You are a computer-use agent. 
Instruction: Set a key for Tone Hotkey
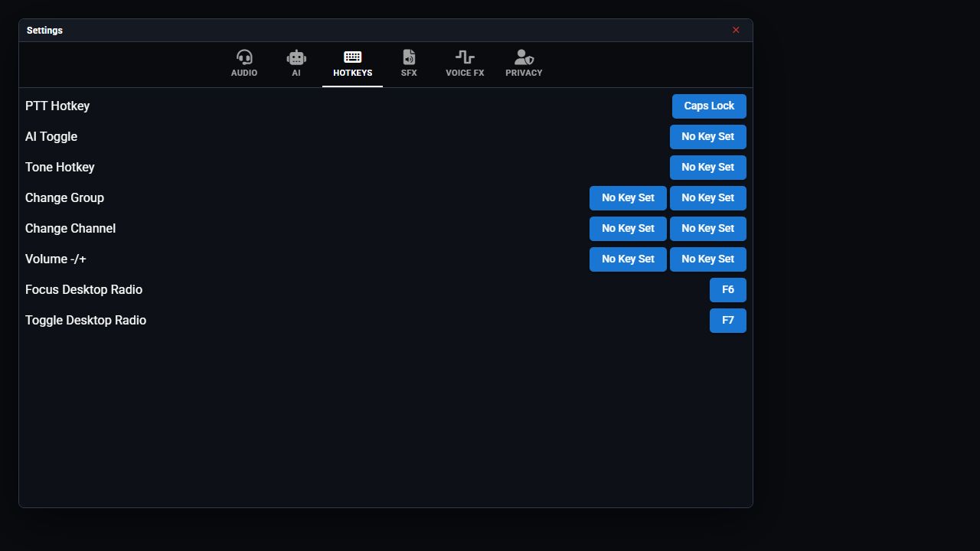(708, 168)
